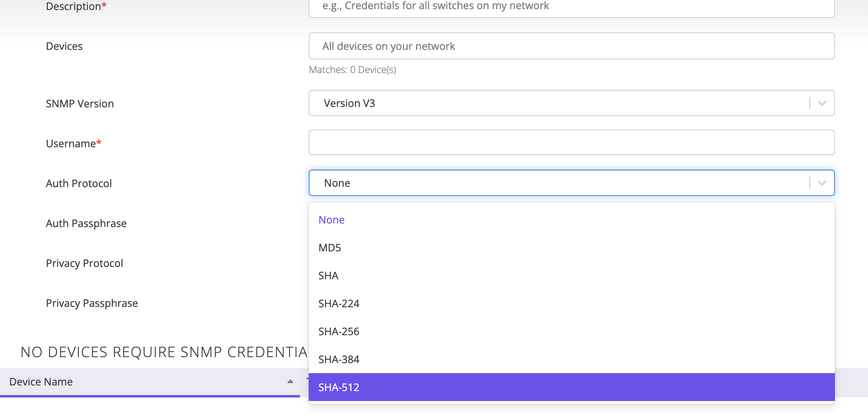Viewport: 868px width, 415px height.
Task: Click the Description input field
Action: [x=571, y=6]
